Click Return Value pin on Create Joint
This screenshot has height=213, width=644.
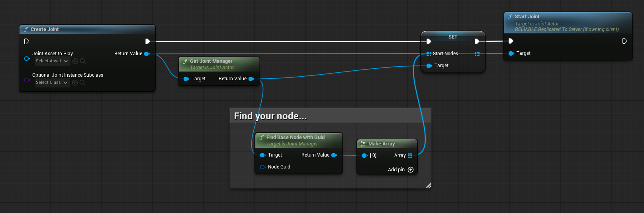147,54
